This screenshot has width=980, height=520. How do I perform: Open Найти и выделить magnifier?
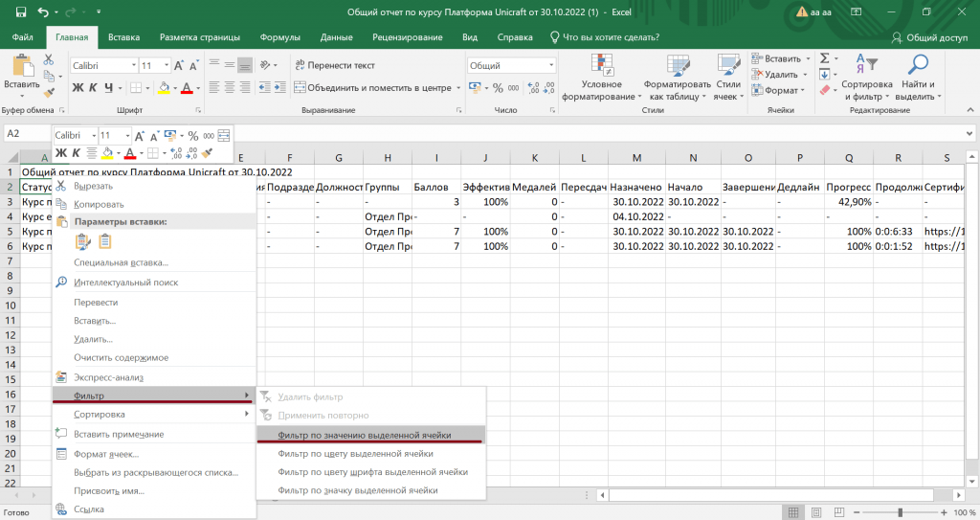coord(918,78)
